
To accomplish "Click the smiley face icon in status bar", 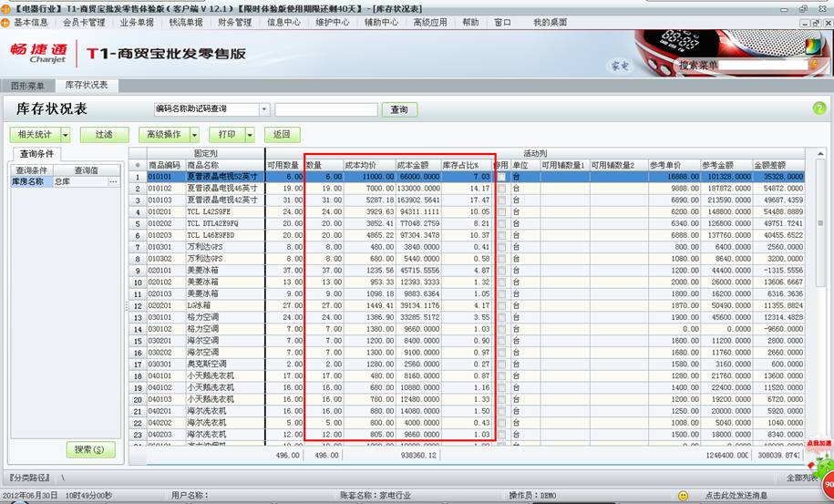I will click(683, 496).
